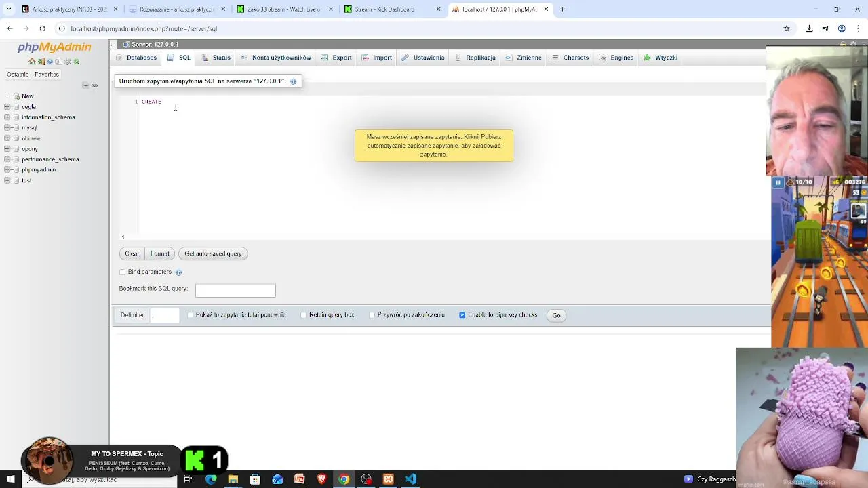Viewport: 868px width, 488px height.
Task: Check 'Pokaż to zapytanie tutaj ponownie'
Action: tap(191, 315)
